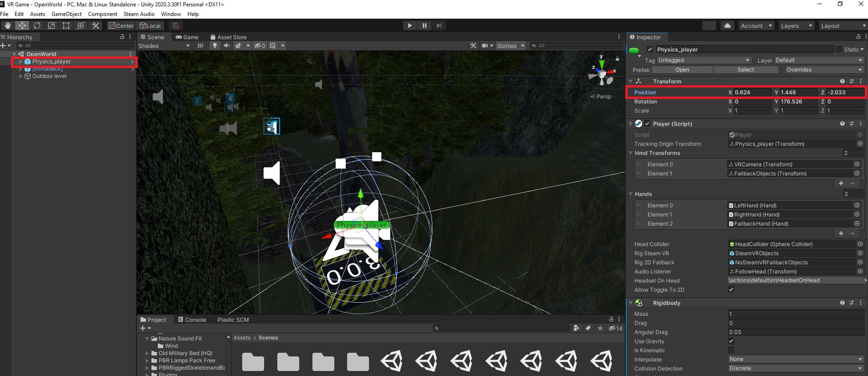This screenshot has width=868, height=376.
Task: Enable Is Kinematic checkbox
Action: [731, 350]
